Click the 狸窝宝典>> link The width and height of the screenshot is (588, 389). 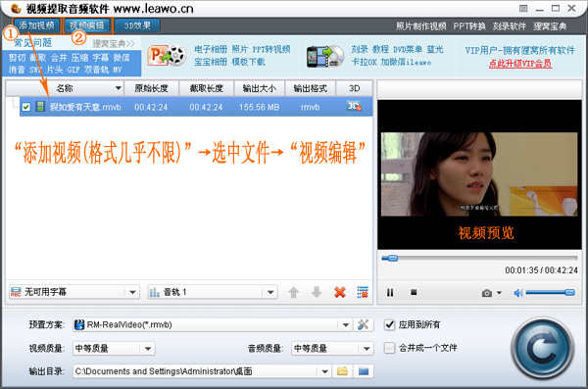pyautogui.click(x=114, y=43)
